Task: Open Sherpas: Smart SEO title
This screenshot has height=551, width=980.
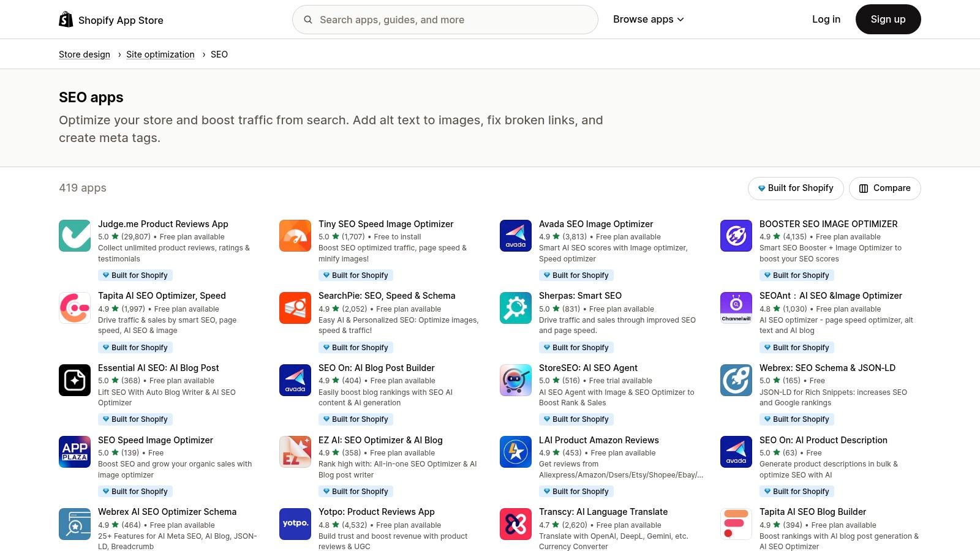Action: (580, 296)
